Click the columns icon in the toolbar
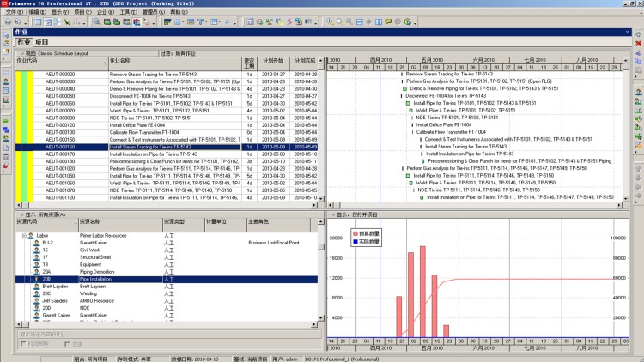The image size is (644, 362). click(x=178, y=21)
